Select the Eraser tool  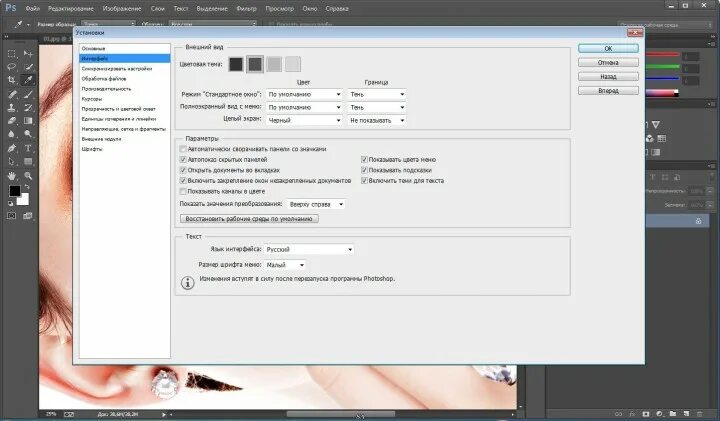click(12, 121)
